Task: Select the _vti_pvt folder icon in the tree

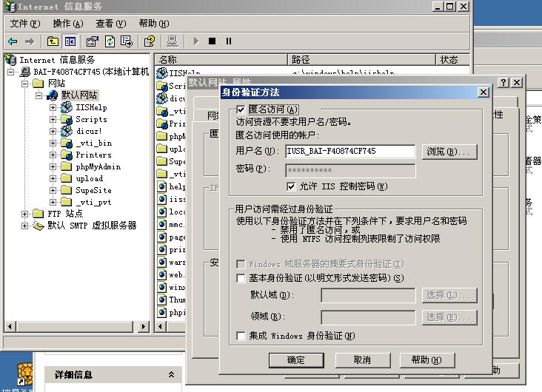Action: pos(67,202)
